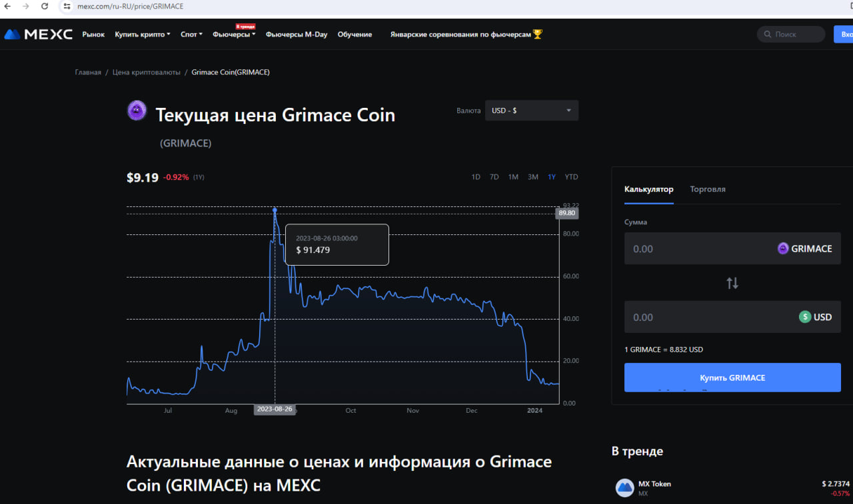Click the 1 GRIMACE = 8.832 USD rate text
The height and width of the screenshot is (504, 853).
(x=664, y=350)
